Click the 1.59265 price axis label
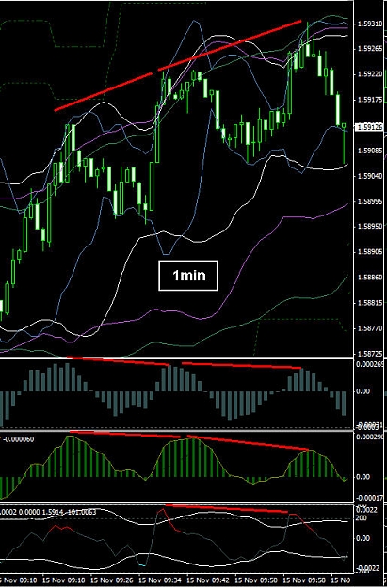Screen dimensions: 387x588 click(x=370, y=49)
